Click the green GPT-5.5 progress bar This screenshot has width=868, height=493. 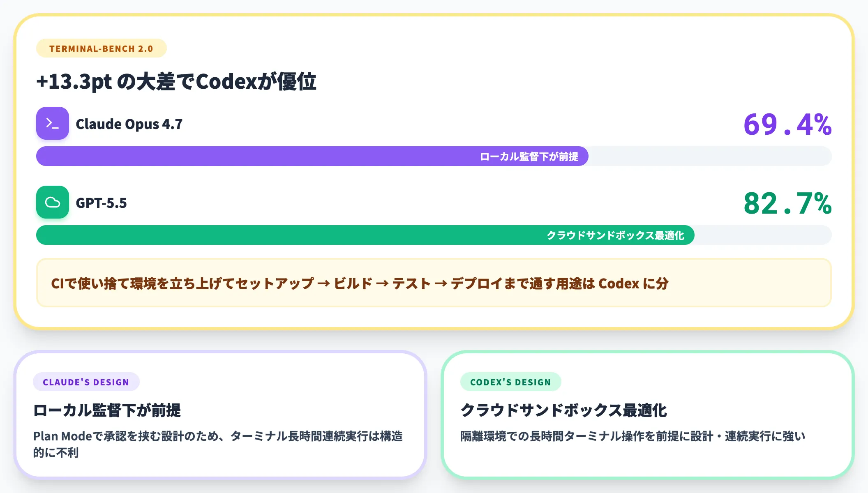pyautogui.click(x=365, y=235)
